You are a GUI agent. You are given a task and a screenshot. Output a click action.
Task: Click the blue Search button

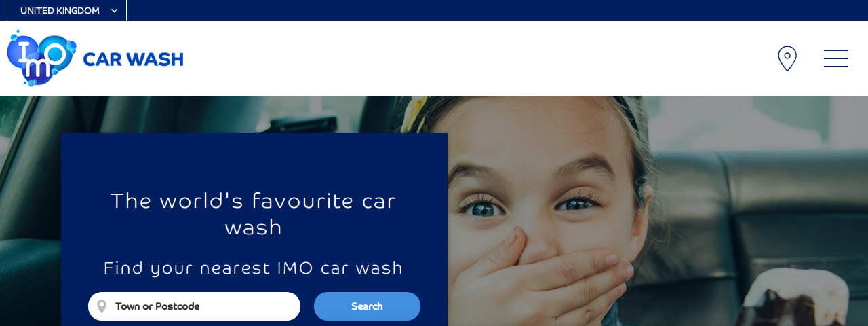coord(367,306)
